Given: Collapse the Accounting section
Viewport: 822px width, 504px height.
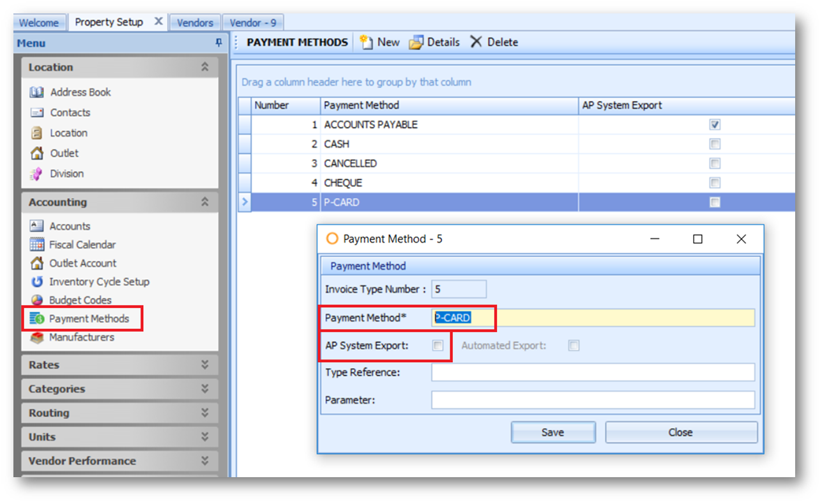Looking at the screenshot, I should 204,202.
